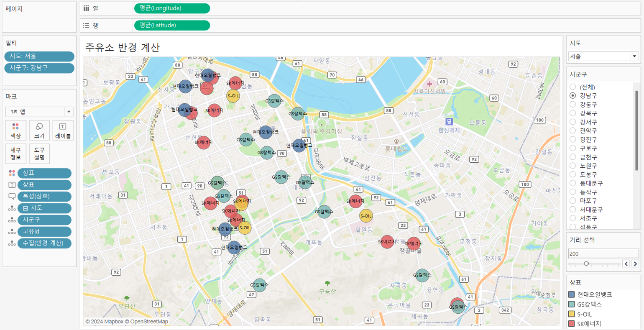Screen dimensions: 644x330
Task: Click the tree icon at 구룡산
Action: coord(327,284)
